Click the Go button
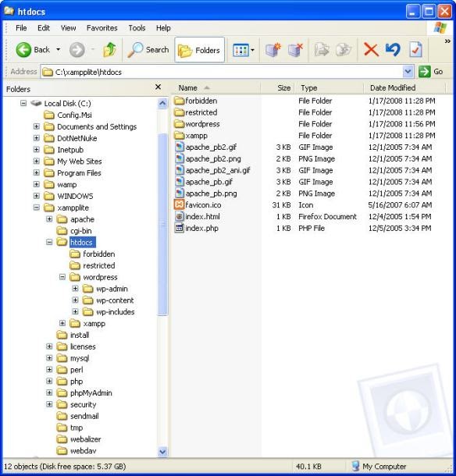Viewport: 456px width, 476px height. 431,72
